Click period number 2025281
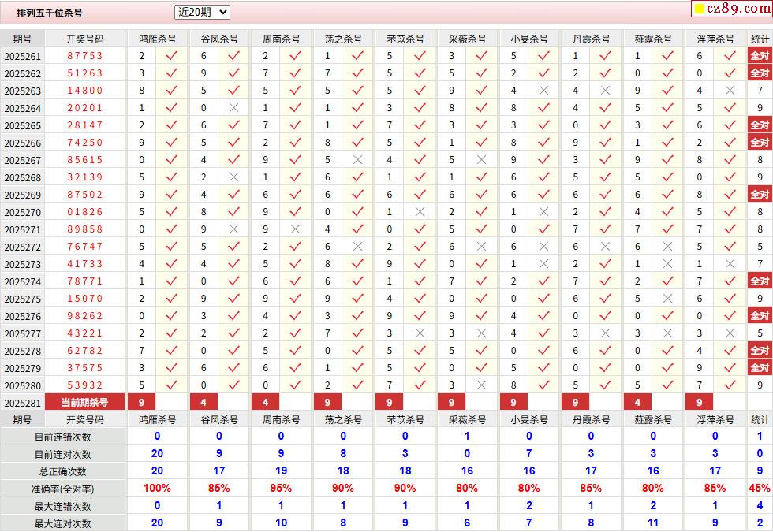This screenshot has width=773, height=532. coord(22,403)
